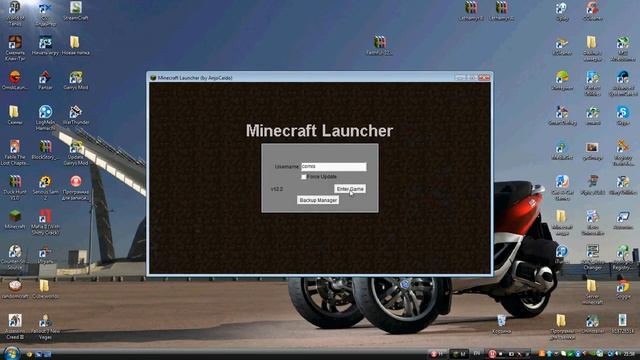The height and width of the screenshot is (360, 640).
Task: Launch Fallout 3 New Vegas shortcut
Action: pyautogui.click(x=45, y=327)
